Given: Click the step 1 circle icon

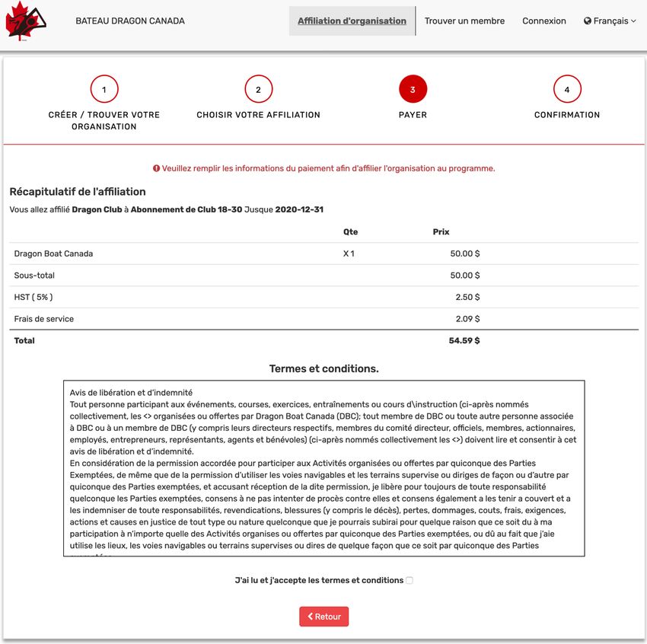Looking at the screenshot, I should tap(104, 89).
